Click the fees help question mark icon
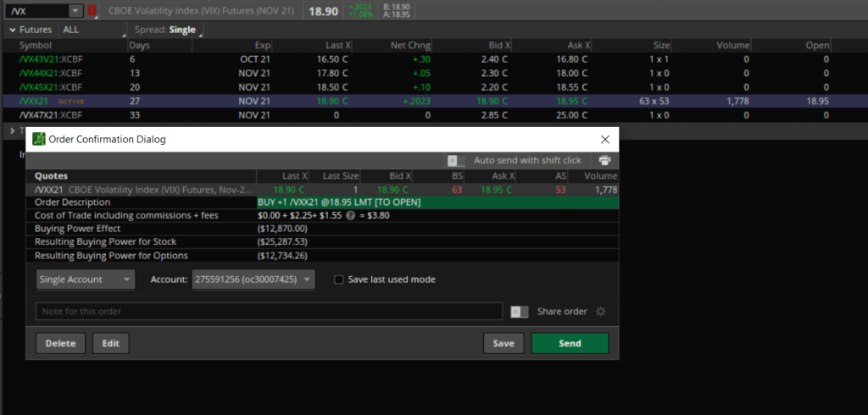868x415 pixels. (350, 215)
